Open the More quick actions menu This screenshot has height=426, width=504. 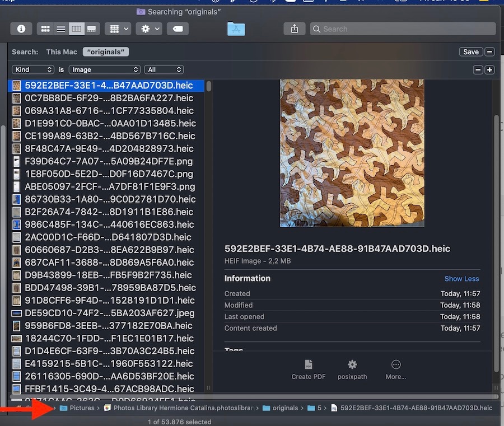click(x=395, y=369)
